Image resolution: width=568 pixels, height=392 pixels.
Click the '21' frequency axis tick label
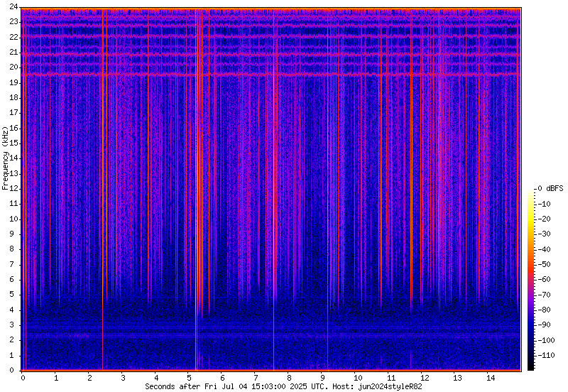pyautogui.click(x=13, y=52)
